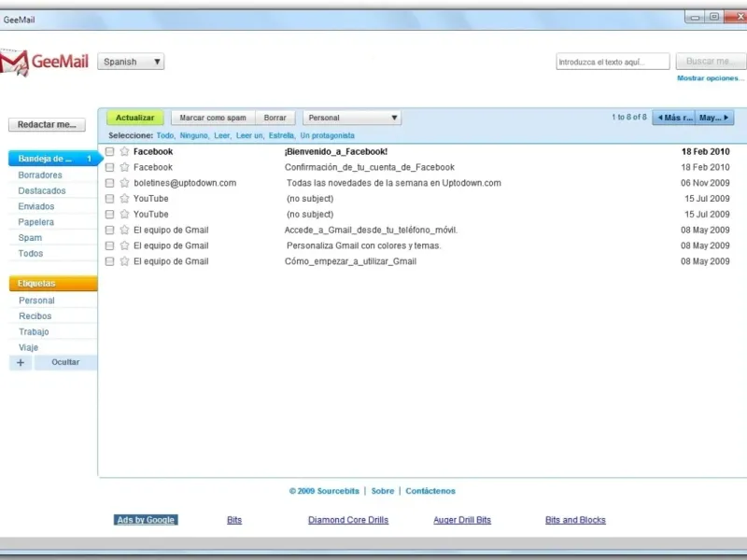Click Marcar como spam button
Image resolution: width=747 pixels, height=560 pixels.
click(x=213, y=118)
